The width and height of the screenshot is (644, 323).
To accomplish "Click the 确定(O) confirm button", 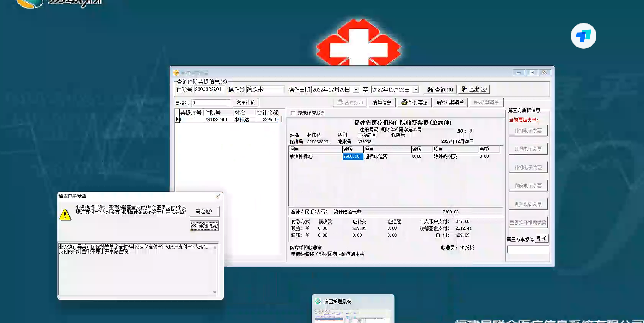I will pos(204,211).
